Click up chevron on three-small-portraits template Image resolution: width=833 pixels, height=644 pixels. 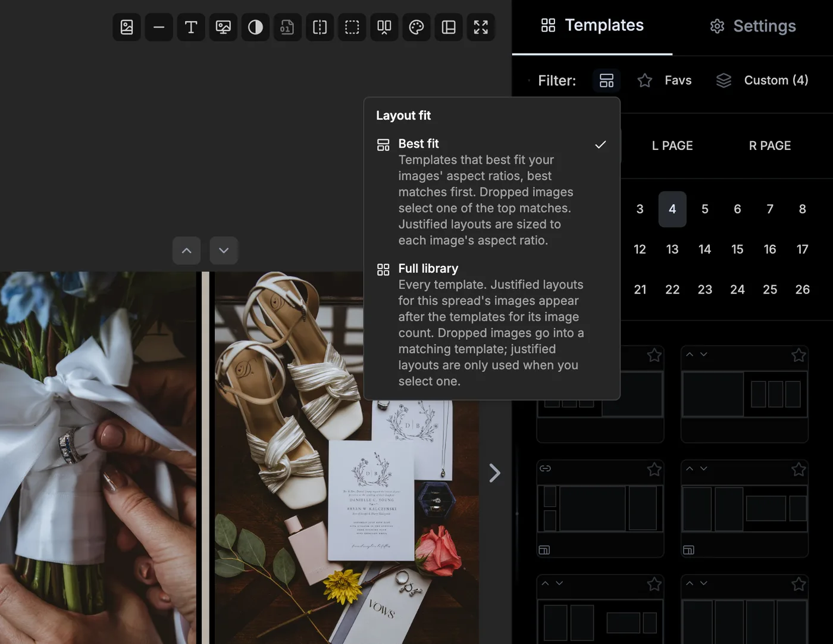coord(690,354)
